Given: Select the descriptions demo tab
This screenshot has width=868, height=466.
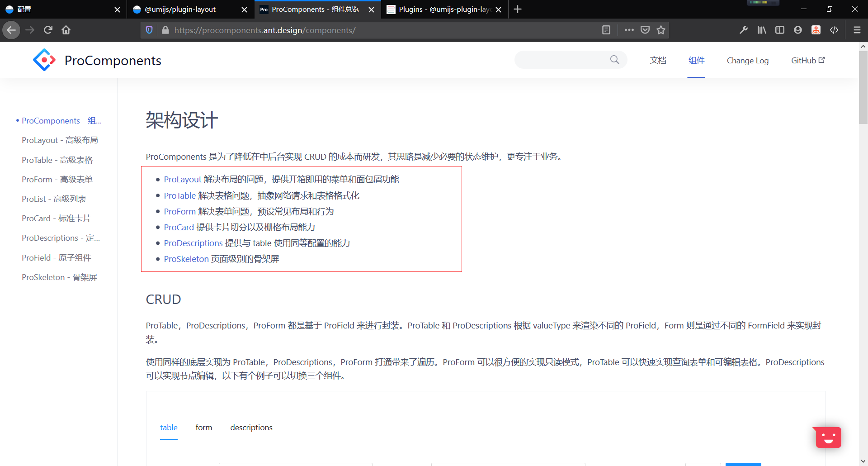Looking at the screenshot, I should [x=251, y=428].
